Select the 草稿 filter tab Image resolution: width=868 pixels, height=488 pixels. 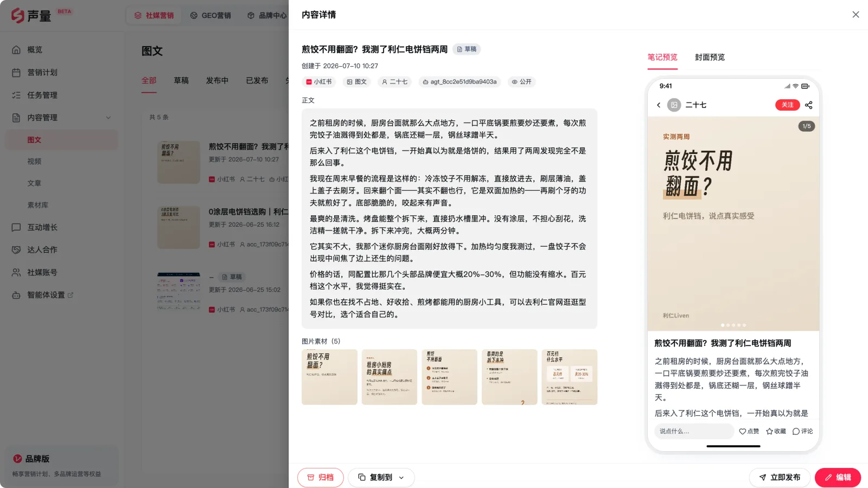[181, 81]
